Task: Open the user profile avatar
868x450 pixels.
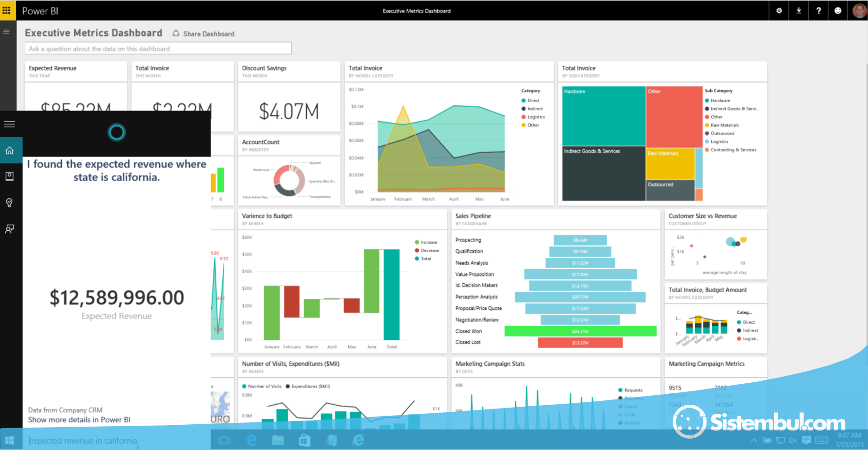Action: click(859, 10)
